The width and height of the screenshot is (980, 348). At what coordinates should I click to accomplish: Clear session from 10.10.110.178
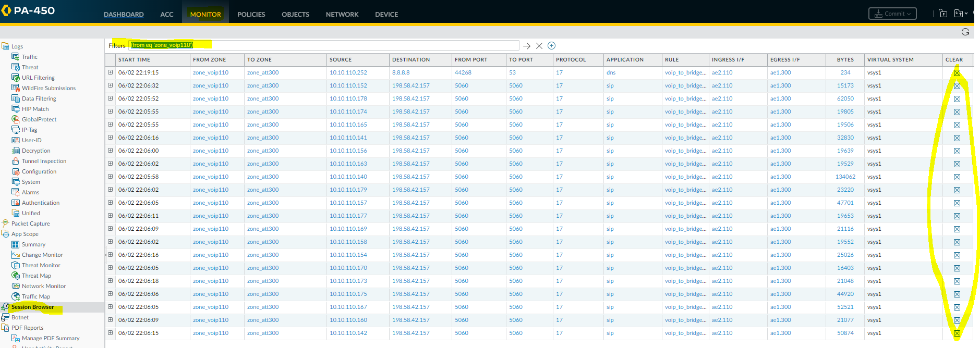pos(957,99)
